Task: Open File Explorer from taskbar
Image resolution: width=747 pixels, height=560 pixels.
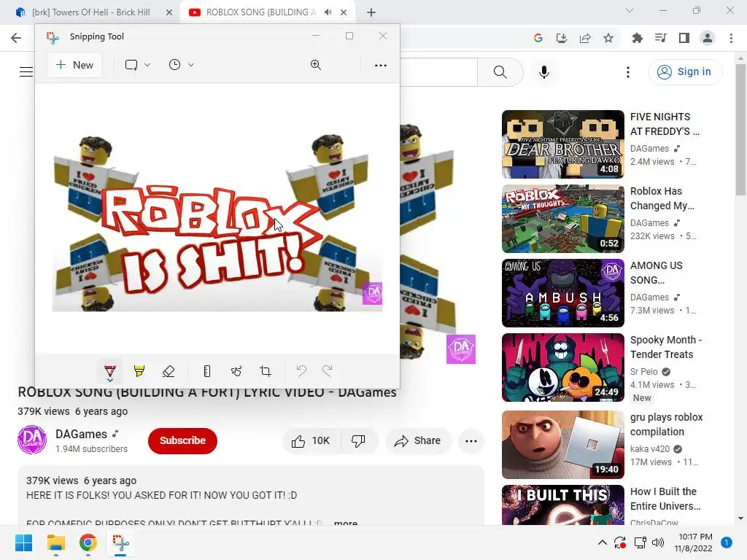Action: click(55, 542)
